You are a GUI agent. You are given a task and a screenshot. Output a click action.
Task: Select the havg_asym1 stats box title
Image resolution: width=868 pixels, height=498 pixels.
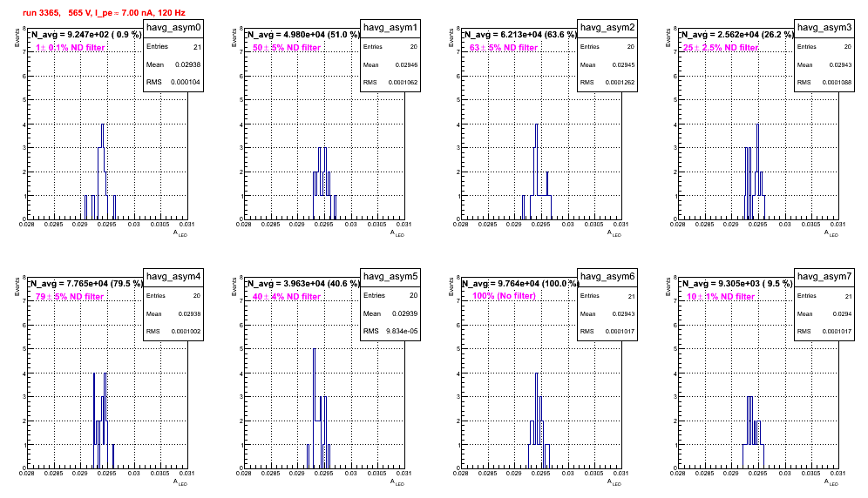coord(390,27)
